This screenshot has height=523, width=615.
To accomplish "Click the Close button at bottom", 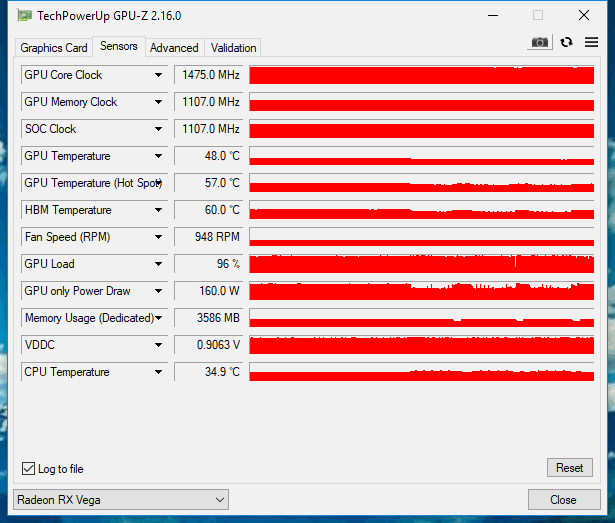I will [564, 499].
